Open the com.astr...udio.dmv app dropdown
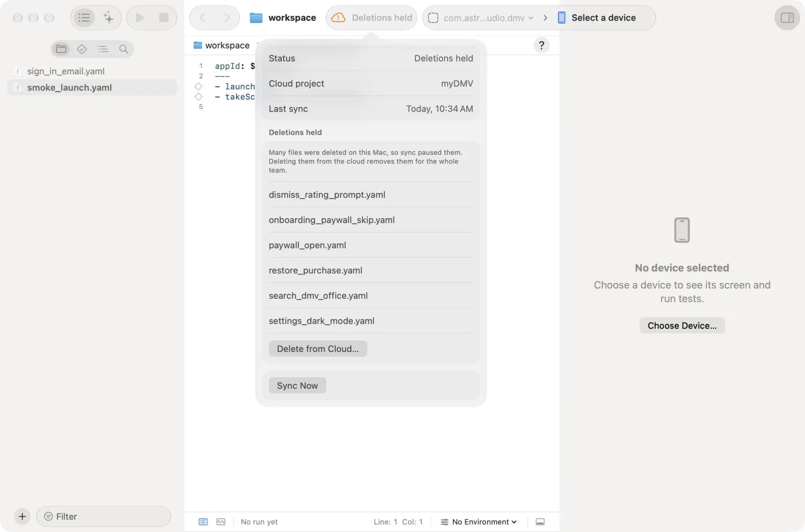This screenshot has height=532, width=805. 480,18
